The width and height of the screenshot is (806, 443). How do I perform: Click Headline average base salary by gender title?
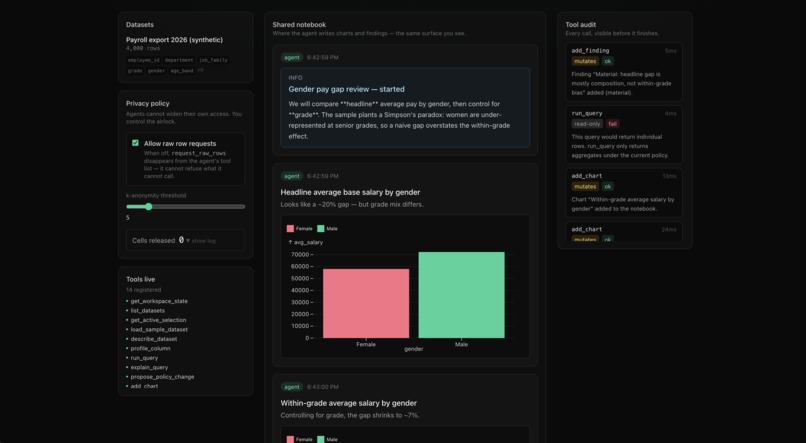tap(350, 192)
